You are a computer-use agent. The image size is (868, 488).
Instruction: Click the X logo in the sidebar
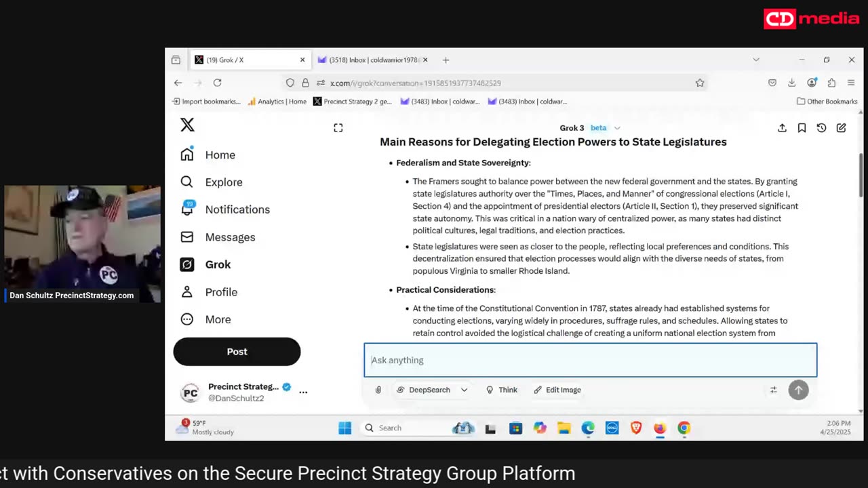[x=187, y=125]
